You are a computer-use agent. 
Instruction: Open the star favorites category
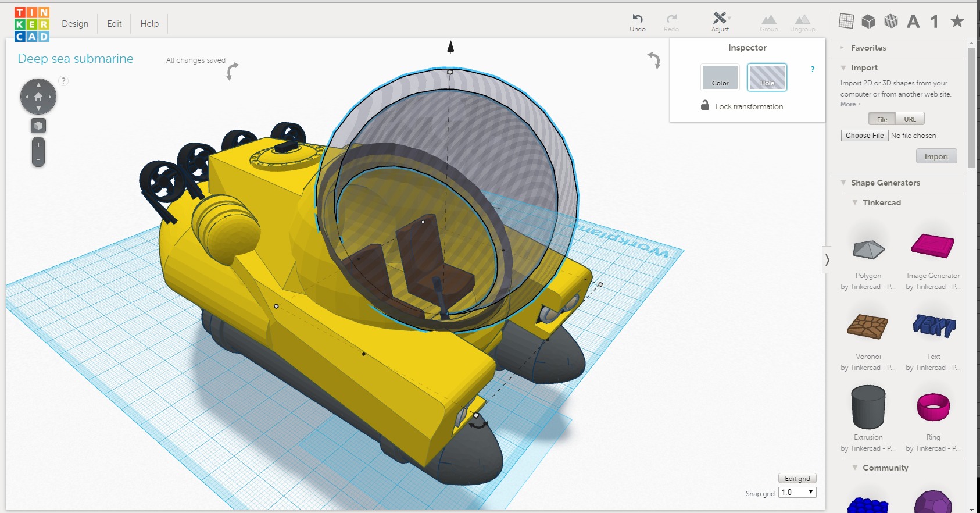tap(957, 22)
